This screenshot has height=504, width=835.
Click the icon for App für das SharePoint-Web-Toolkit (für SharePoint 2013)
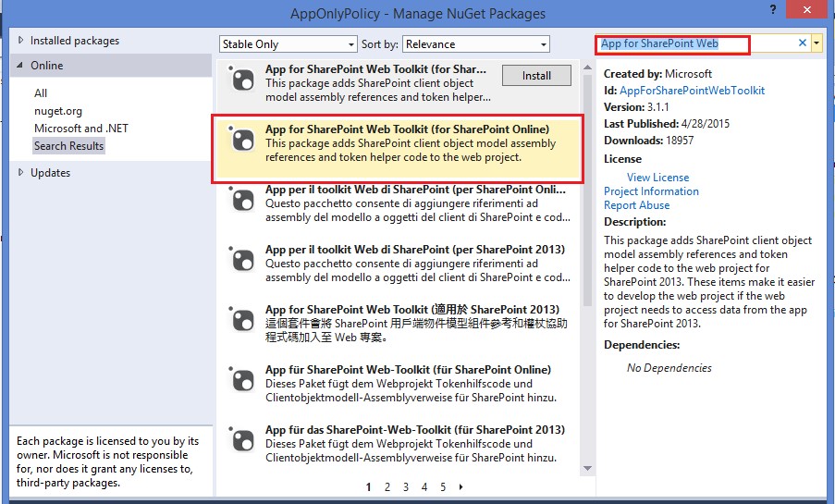pyautogui.click(x=243, y=441)
